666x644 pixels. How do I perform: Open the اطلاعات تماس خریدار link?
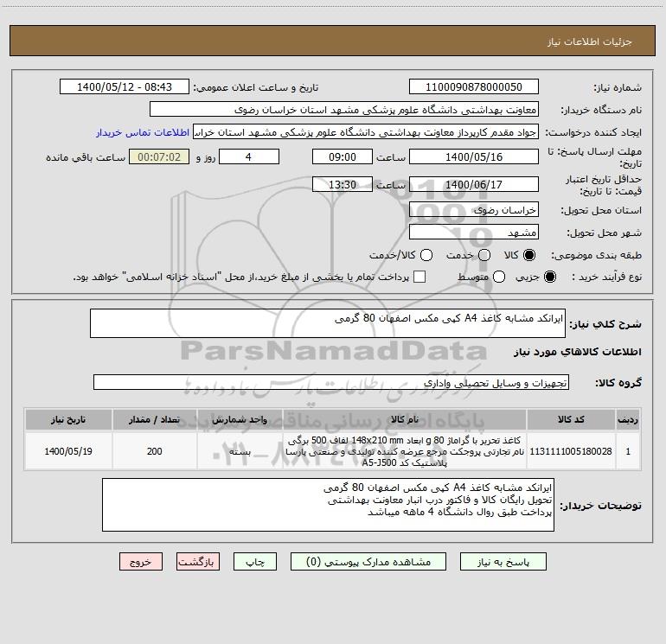143,132
